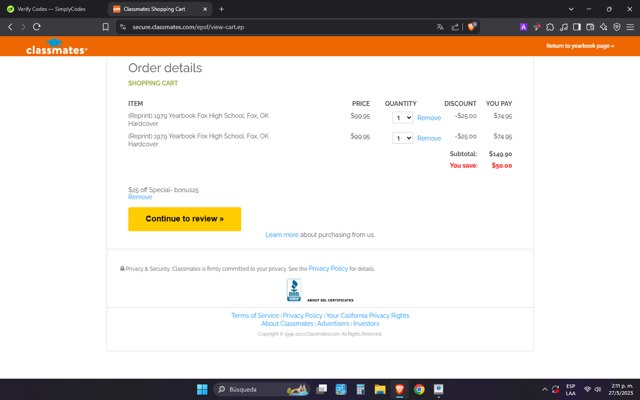Open the Leo AI sparkle icon
The height and width of the screenshot is (400, 640).
(604, 27)
